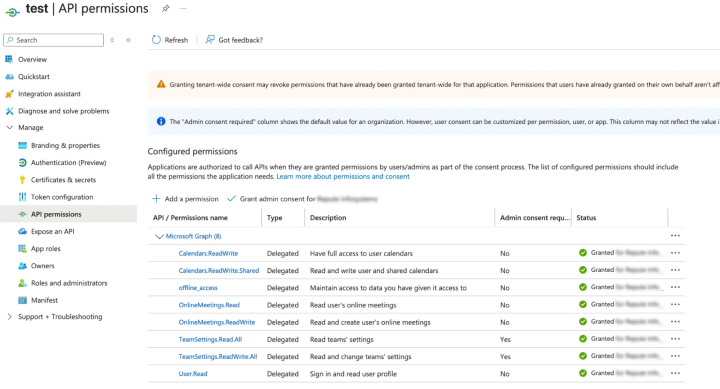
Task: Click the Token configuration icon
Action: point(22,197)
